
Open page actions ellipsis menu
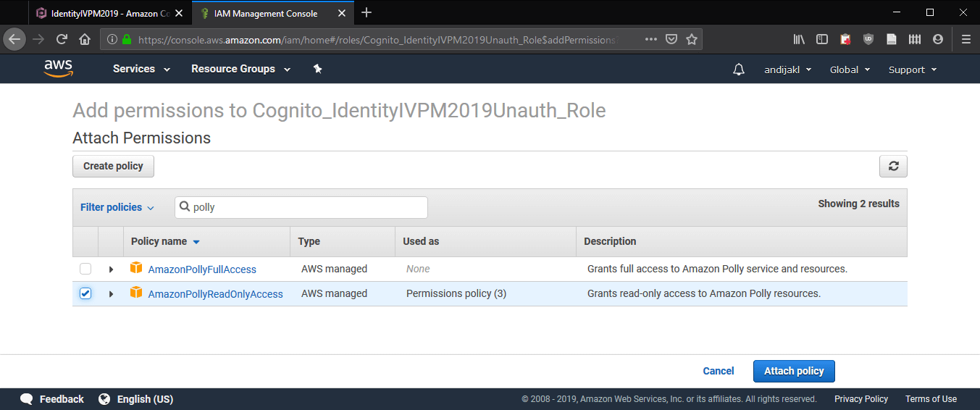(x=650, y=39)
